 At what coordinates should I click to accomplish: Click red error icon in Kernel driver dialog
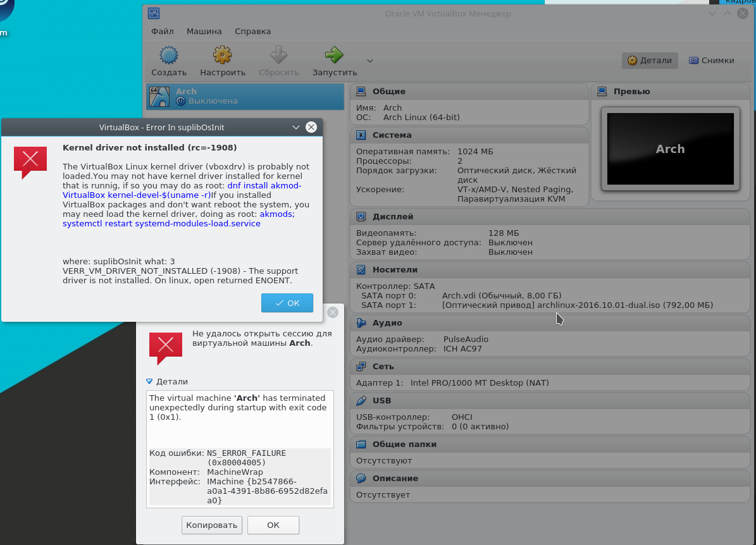click(x=30, y=162)
